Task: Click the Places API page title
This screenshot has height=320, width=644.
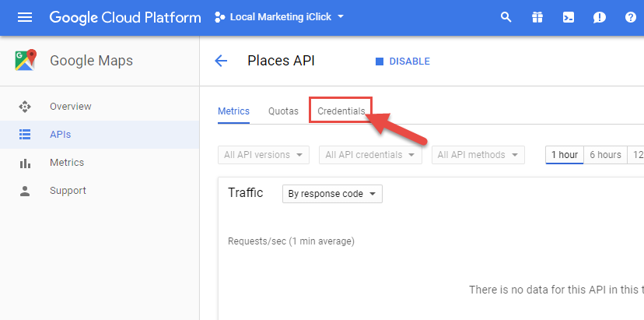Action: click(x=281, y=61)
